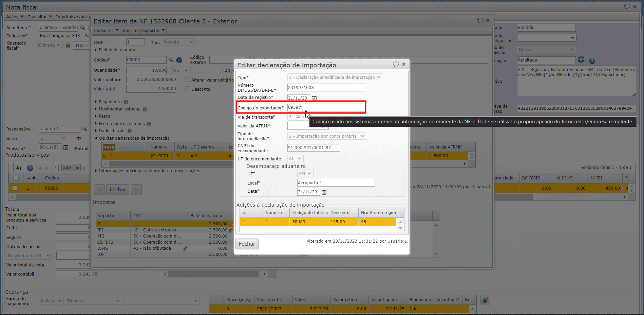
Task: Click note icon next to Frete e outros campos
Action: point(149,124)
